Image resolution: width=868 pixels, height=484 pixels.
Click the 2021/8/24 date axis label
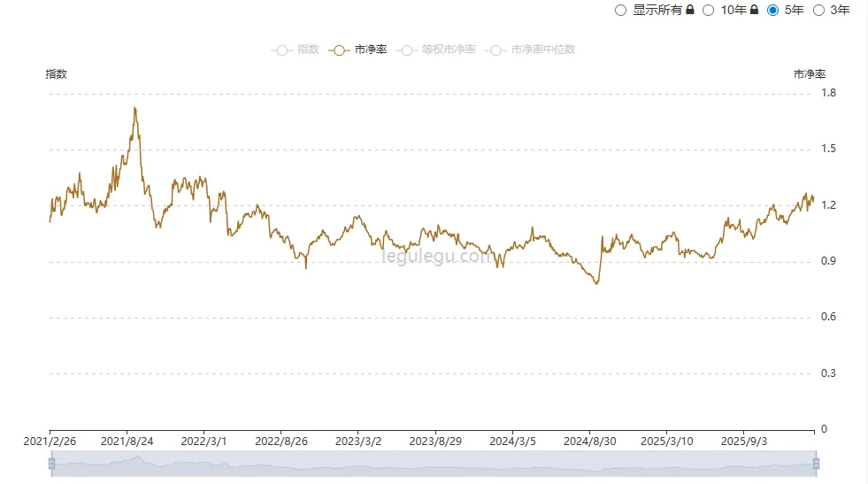[x=127, y=442]
